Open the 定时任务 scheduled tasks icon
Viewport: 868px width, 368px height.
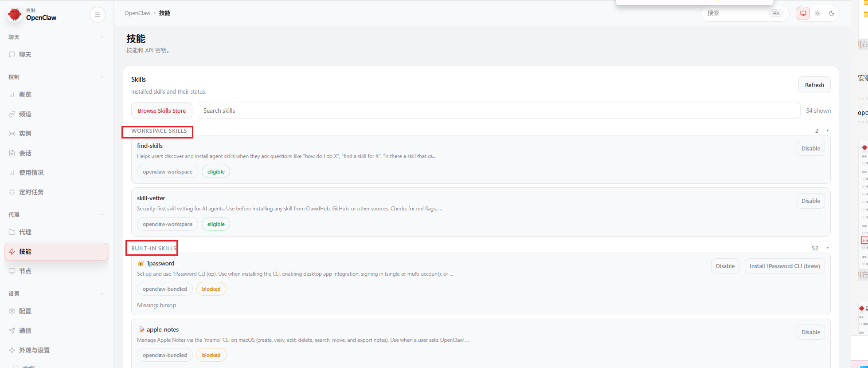point(12,192)
